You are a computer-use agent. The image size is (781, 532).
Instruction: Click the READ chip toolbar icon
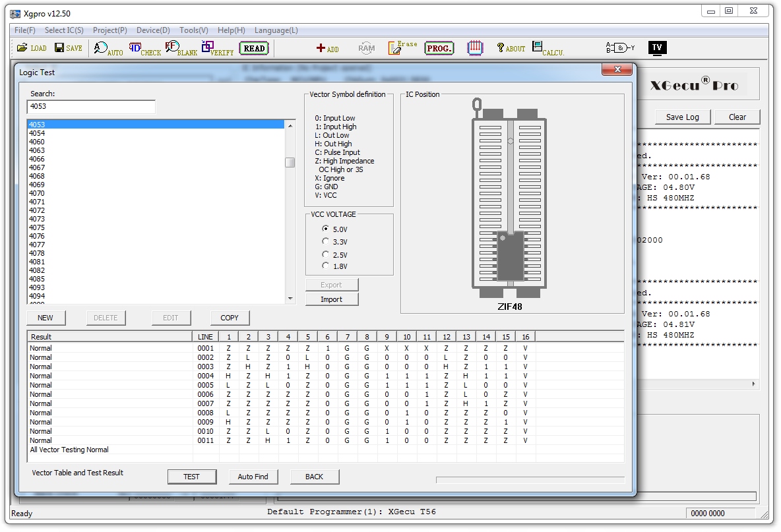point(254,48)
